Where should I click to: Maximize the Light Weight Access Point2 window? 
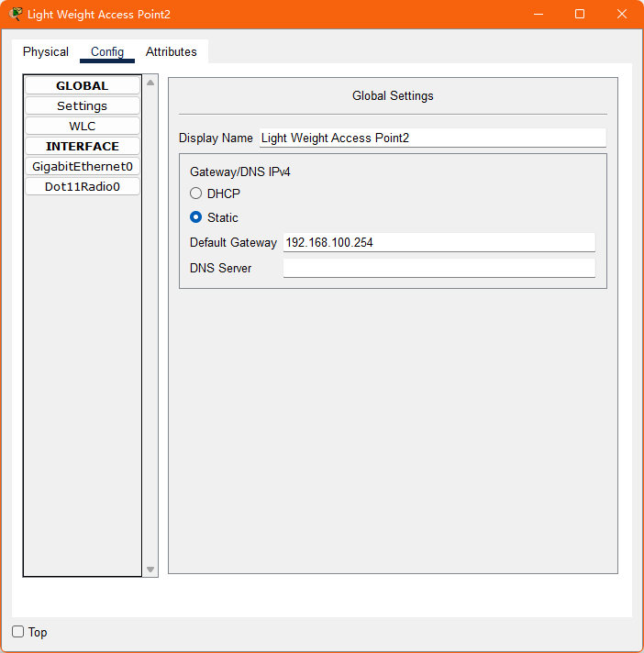(x=580, y=14)
